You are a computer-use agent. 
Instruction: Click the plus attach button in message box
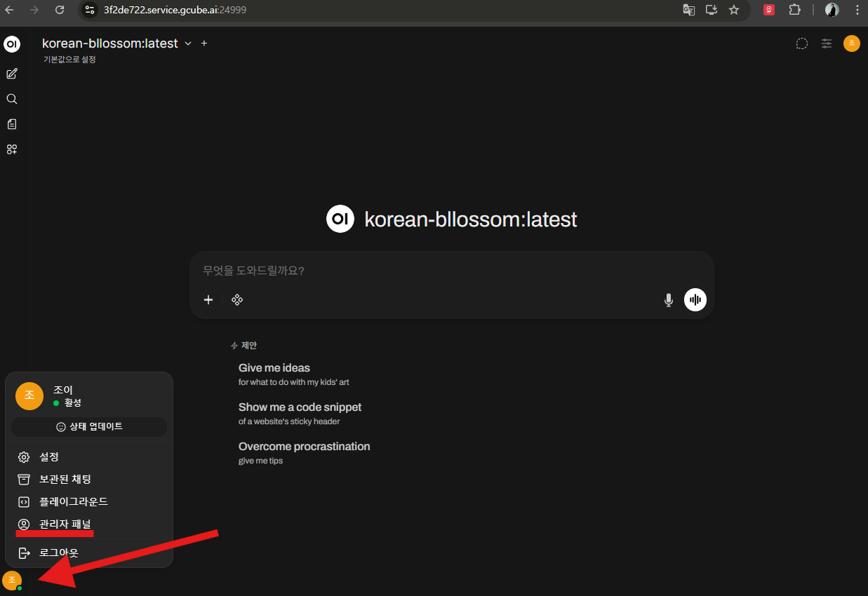tap(208, 300)
